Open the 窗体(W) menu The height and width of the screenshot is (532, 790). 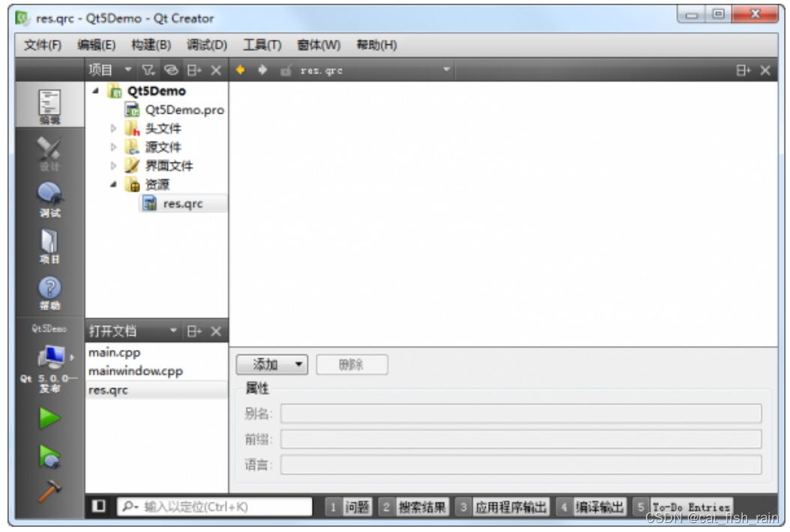(x=319, y=46)
